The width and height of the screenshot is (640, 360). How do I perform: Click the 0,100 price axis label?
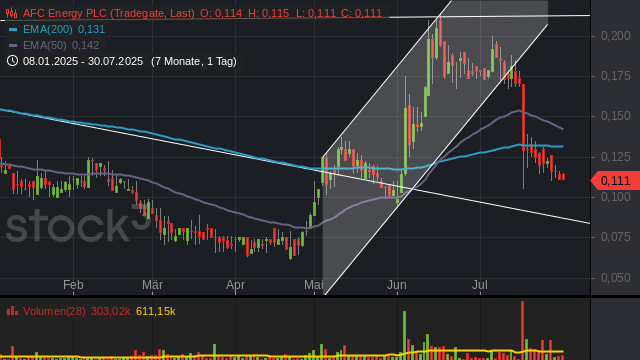616,197
